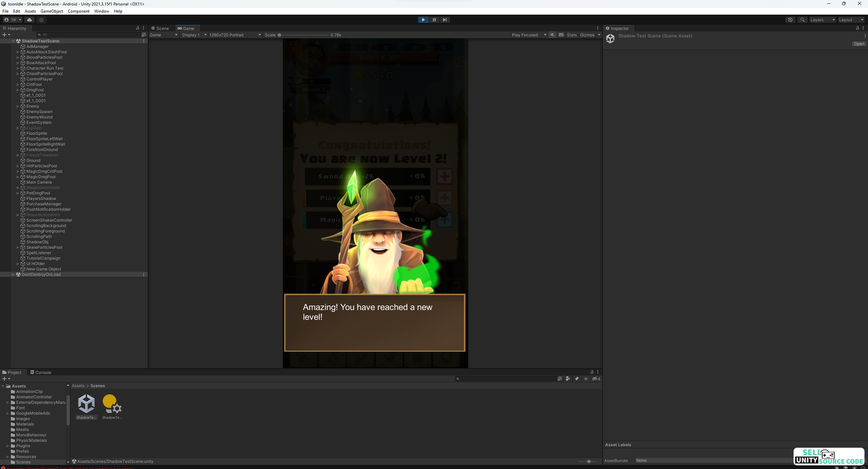Toggle the shortcuts keyboard icon
The width and height of the screenshot is (868, 469).
tap(561, 35)
